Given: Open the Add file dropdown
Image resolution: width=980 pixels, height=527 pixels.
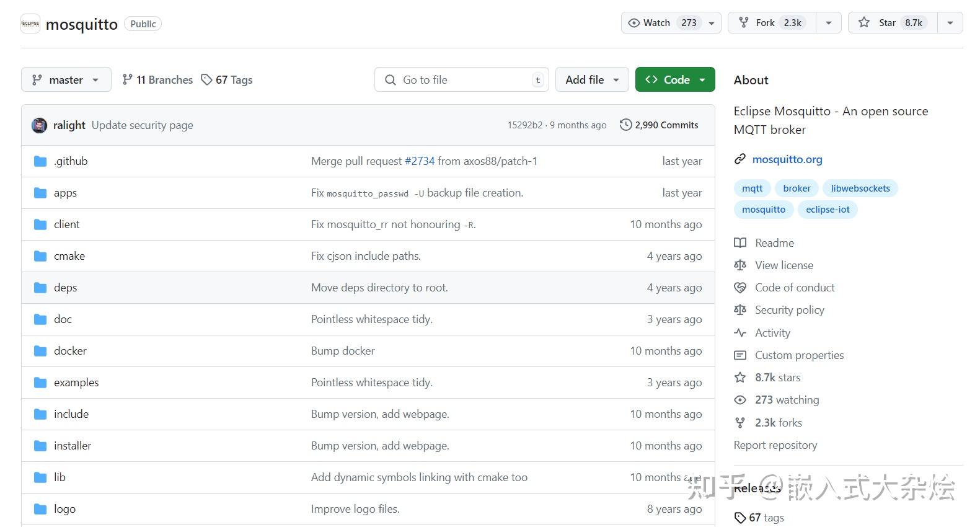Looking at the screenshot, I should pyautogui.click(x=592, y=79).
